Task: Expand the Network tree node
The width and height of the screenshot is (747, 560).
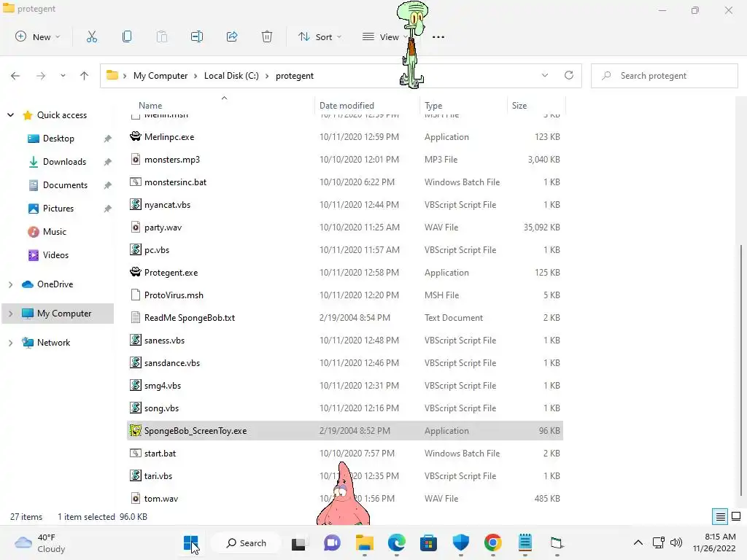Action: (10, 343)
